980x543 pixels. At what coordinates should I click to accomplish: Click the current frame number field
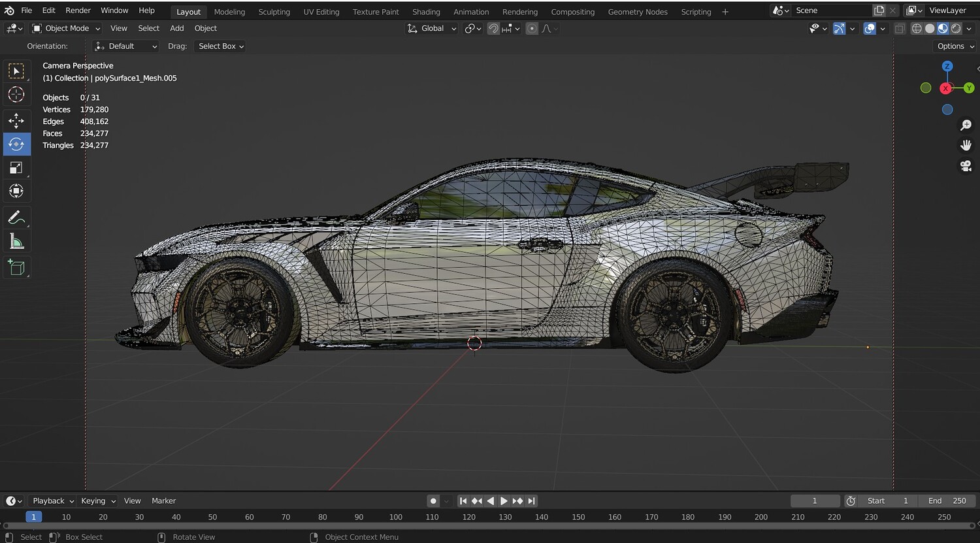tap(815, 501)
